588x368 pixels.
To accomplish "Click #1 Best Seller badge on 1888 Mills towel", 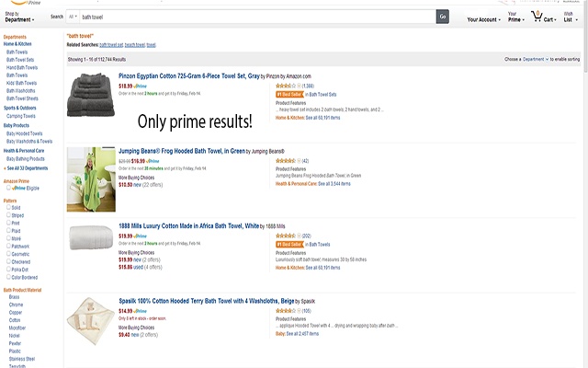I will 289,244.
